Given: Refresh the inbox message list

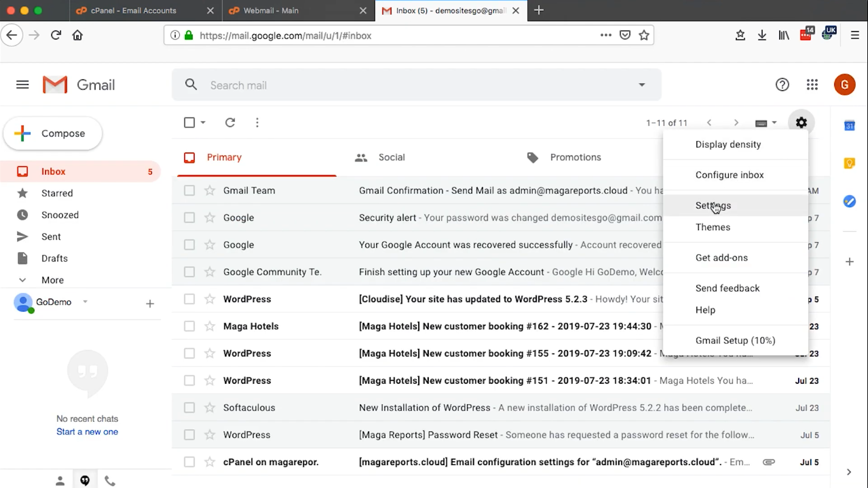Looking at the screenshot, I should [x=230, y=123].
